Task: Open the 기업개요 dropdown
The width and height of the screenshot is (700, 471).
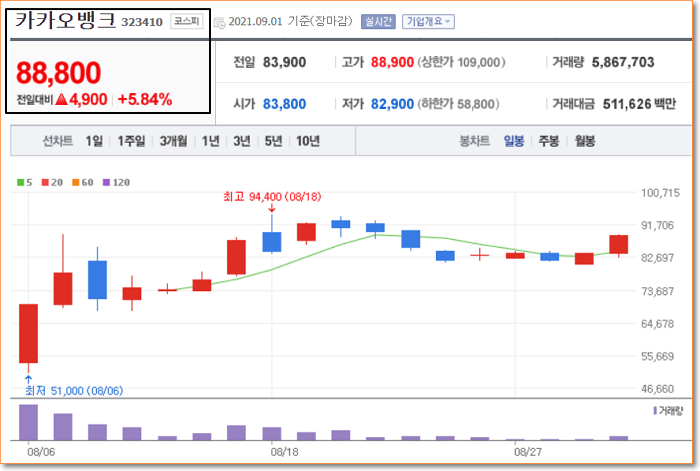Action: pyautogui.click(x=428, y=21)
